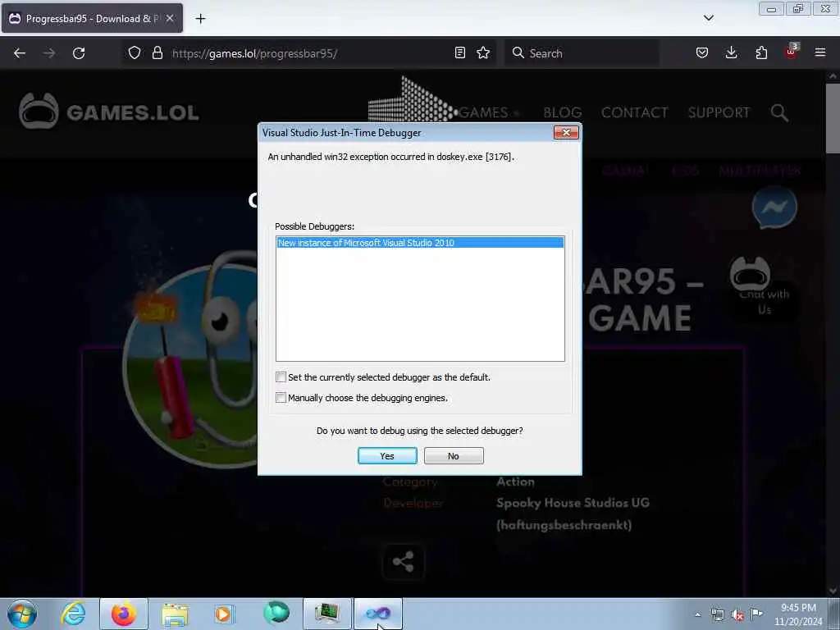This screenshot has width=840, height=630.
Task: Show hidden tray icons arrow
Action: [x=697, y=614]
